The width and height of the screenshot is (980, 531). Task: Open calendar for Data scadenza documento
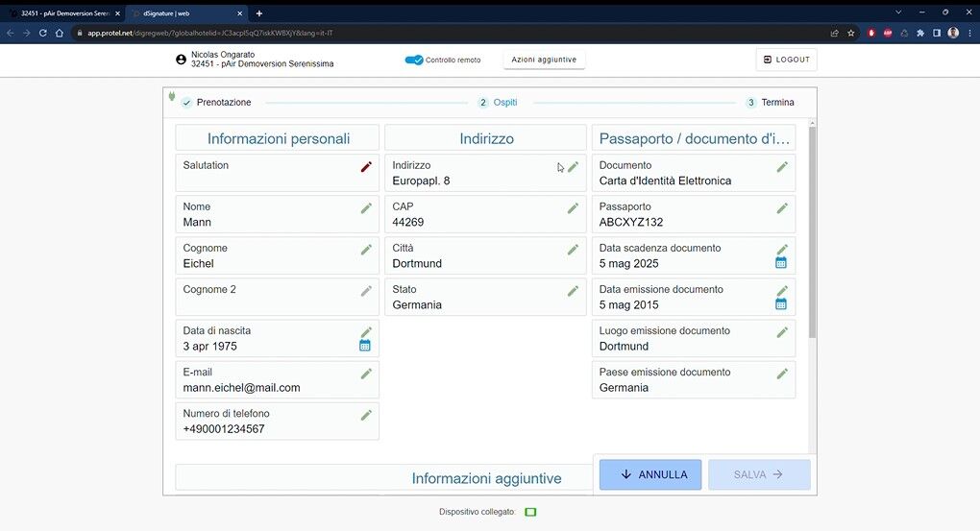point(781,262)
